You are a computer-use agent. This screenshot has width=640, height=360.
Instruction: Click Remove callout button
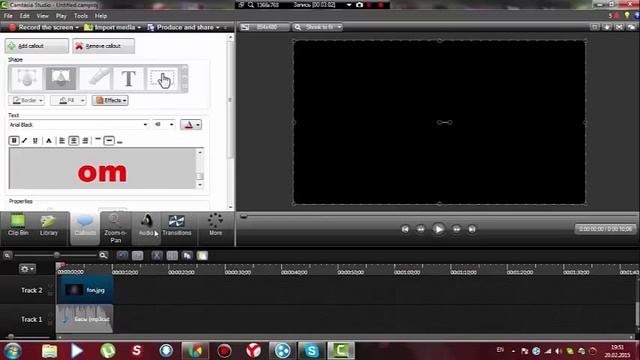104,46
